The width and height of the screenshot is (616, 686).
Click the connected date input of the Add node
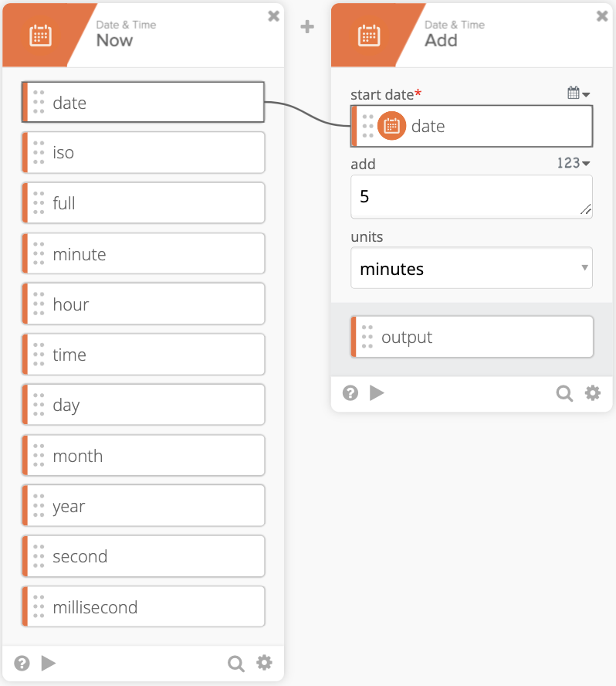point(471,126)
